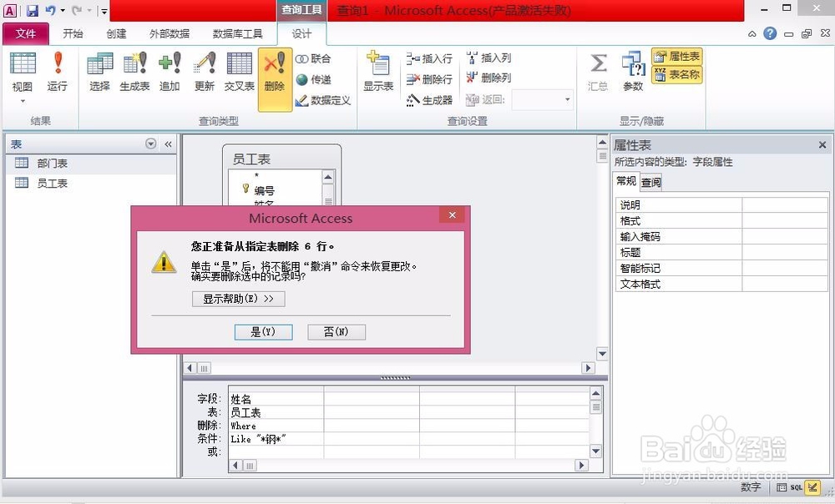Toggle the 属性表 property sheet button
This screenshot has width=835, height=504.
coord(677,56)
